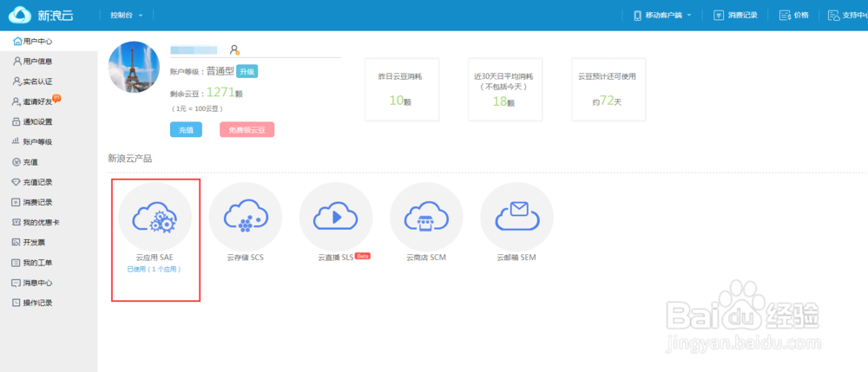868x372 pixels.
Task: Click the 已使用（1个应用）link
Action: tap(155, 269)
